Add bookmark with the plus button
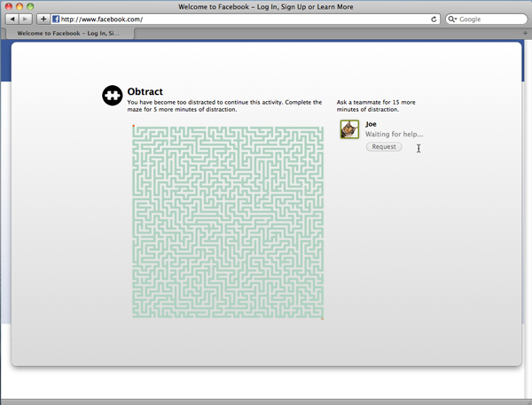This screenshot has height=405, width=532. pyautogui.click(x=43, y=19)
